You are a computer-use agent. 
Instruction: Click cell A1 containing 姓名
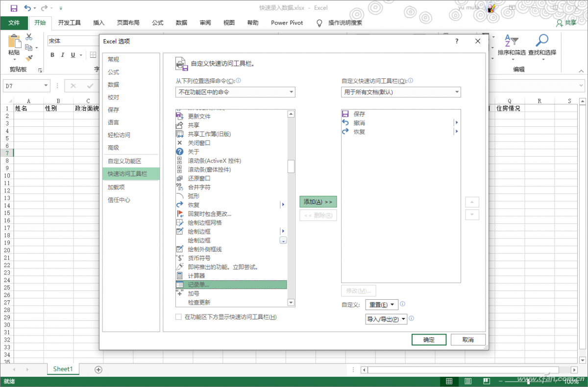[x=28, y=108]
